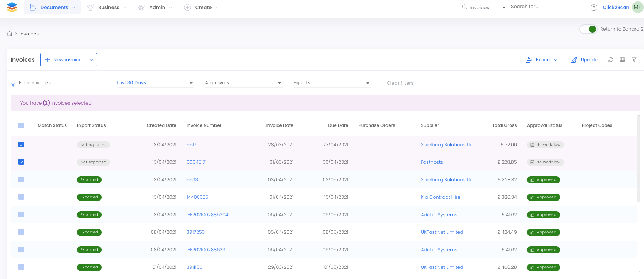Image resolution: width=644 pixels, height=279 pixels.
Task: Uncheck the checkbox for invoice 5517
Action: pyautogui.click(x=21, y=144)
